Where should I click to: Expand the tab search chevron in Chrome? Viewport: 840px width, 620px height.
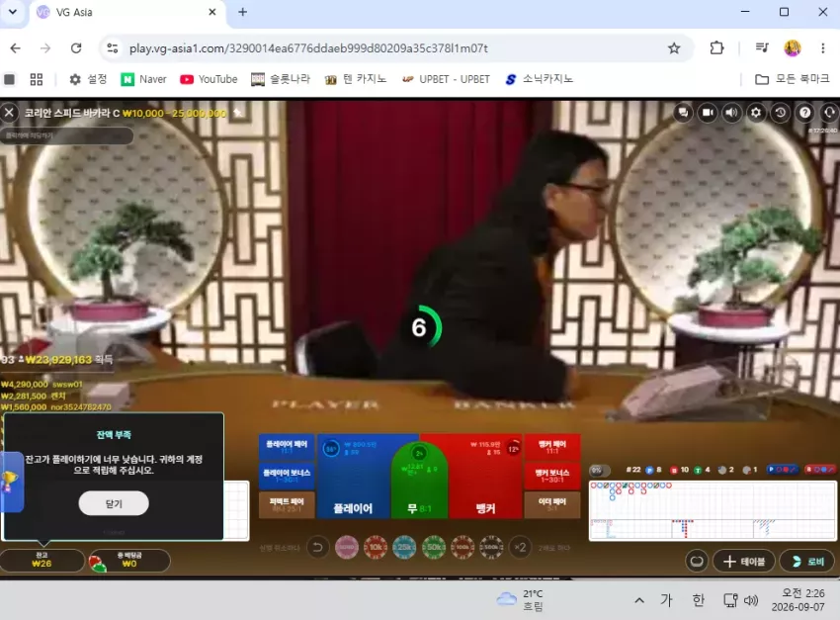[13, 12]
